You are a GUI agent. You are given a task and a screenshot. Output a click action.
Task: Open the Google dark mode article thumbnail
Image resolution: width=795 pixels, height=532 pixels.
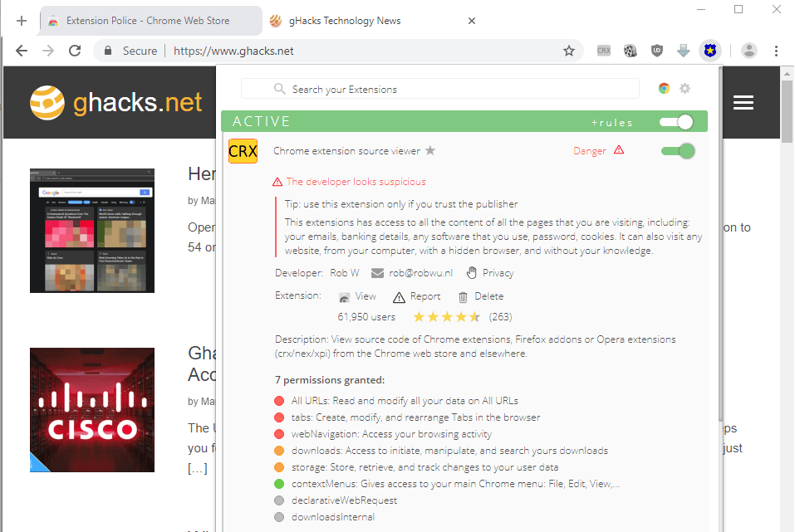(x=91, y=231)
